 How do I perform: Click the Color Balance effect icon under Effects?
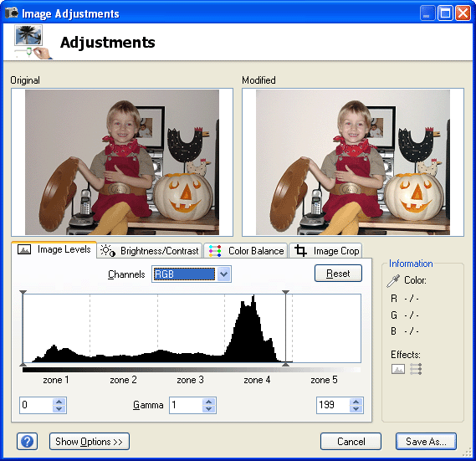416,369
